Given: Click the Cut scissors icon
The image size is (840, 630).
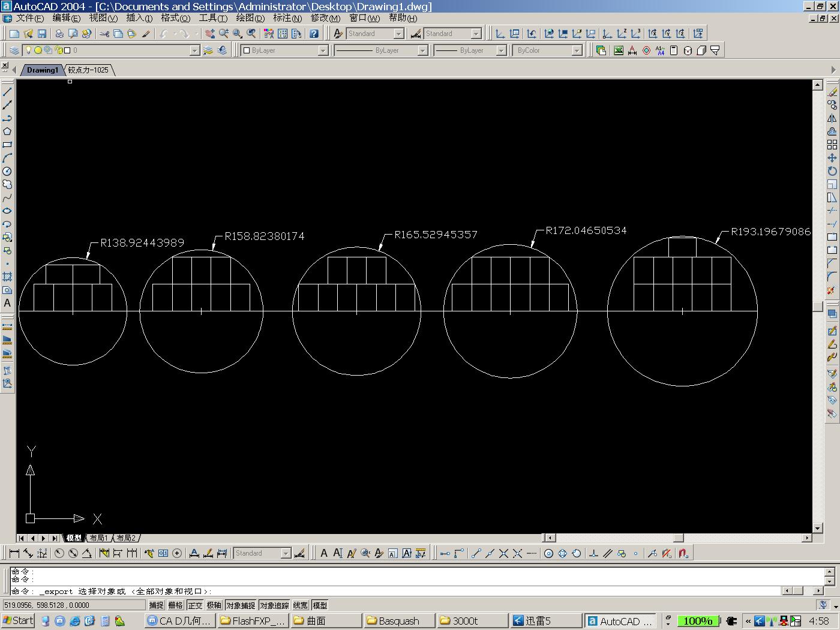Looking at the screenshot, I should (x=104, y=34).
